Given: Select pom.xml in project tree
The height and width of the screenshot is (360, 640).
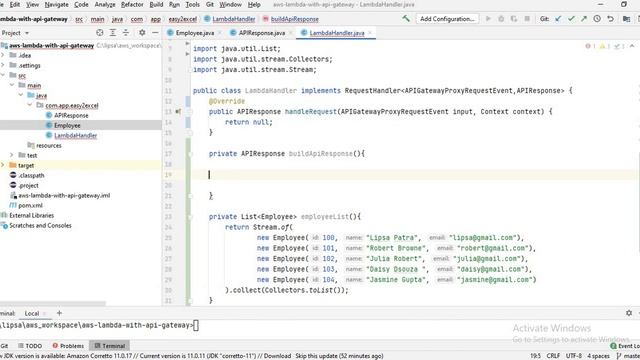Looking at the screenshot, I should pos(31,205).
